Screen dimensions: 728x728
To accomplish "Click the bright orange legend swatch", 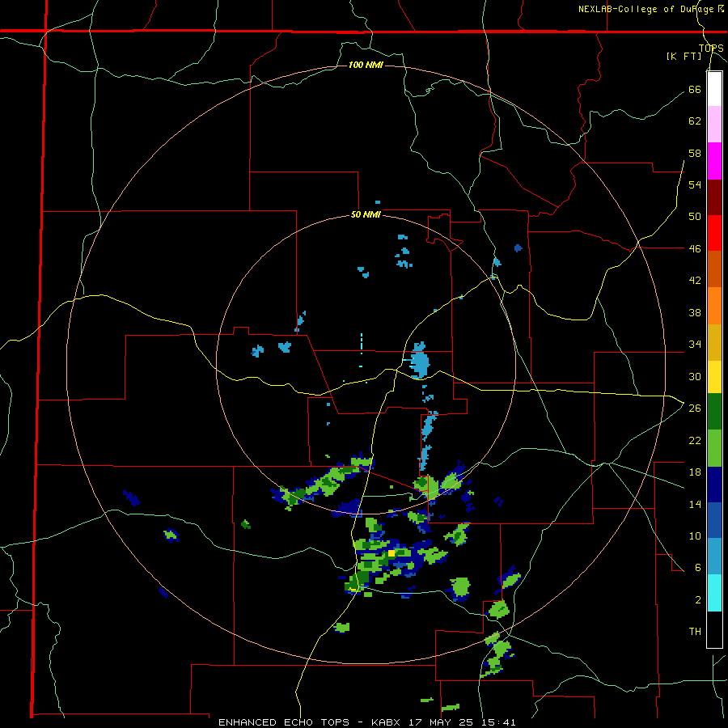I will tap(714, 306).
